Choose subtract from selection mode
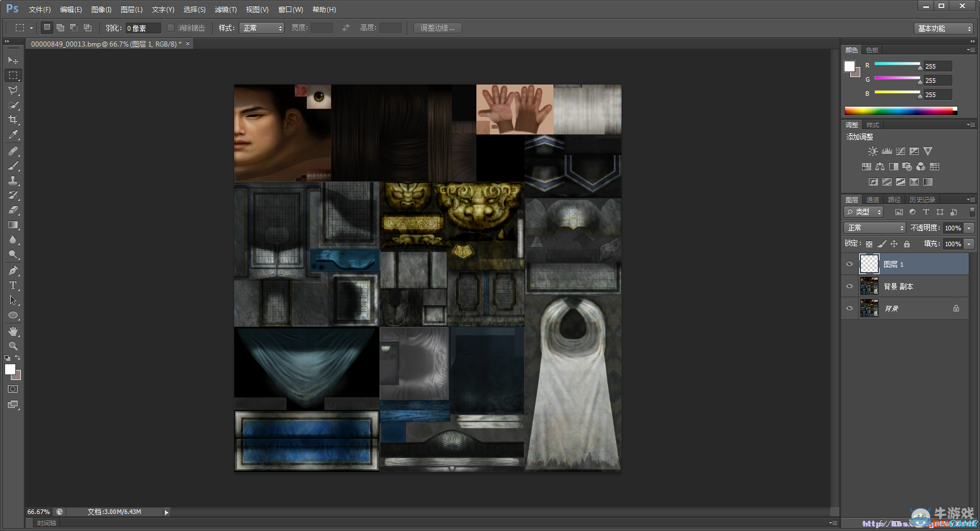This screenshot has width=980, height=531. point(74,27)
